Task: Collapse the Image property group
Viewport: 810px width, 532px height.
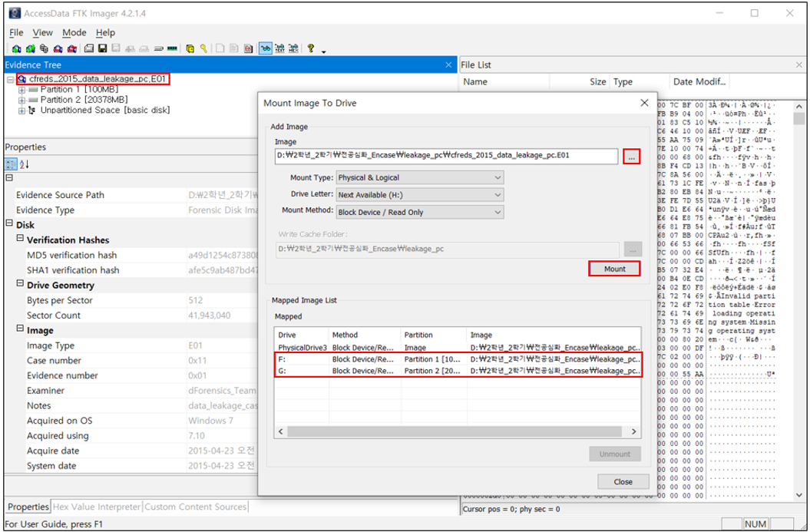Action: coord(20,329)
